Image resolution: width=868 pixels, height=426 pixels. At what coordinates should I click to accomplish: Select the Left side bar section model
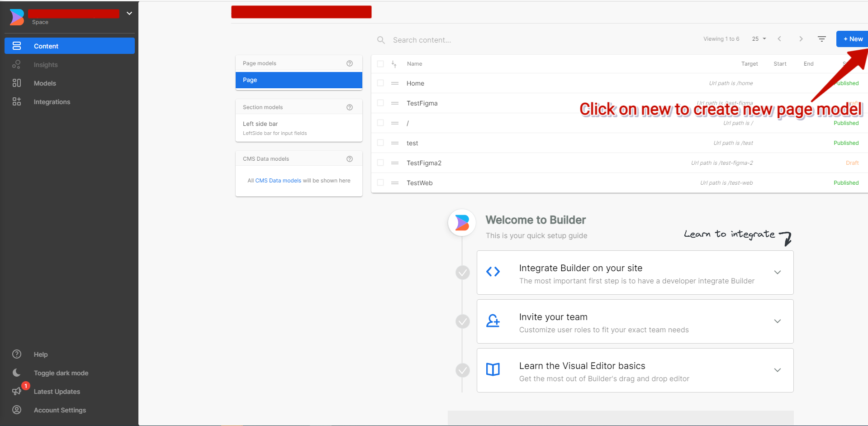(299, 128)
